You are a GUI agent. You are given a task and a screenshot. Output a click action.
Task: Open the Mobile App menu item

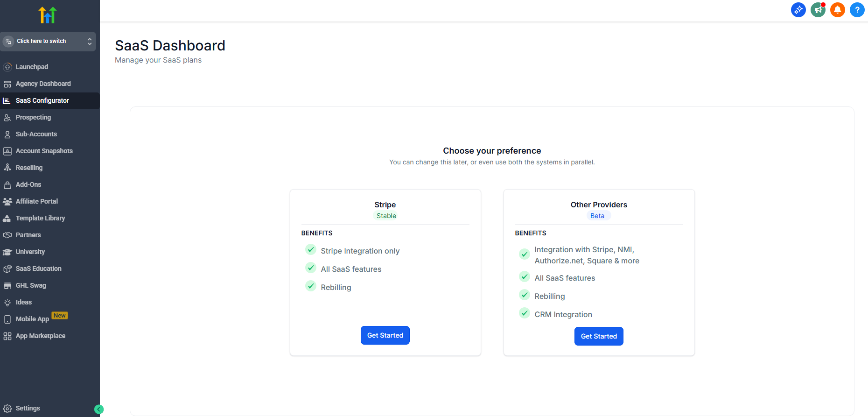click(x=32, y=319)
